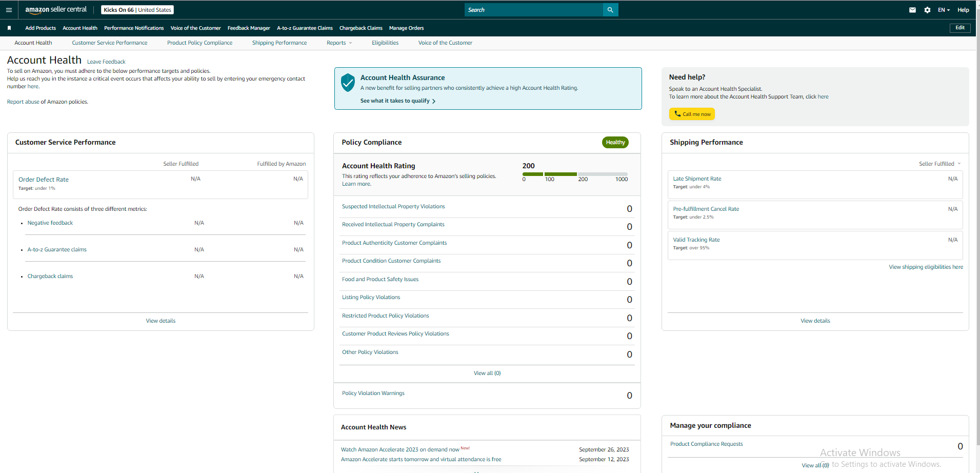This screenshot has width=980, height=473.
Task: Click View all (0) policy violations
Action: [x=487, y=373]
